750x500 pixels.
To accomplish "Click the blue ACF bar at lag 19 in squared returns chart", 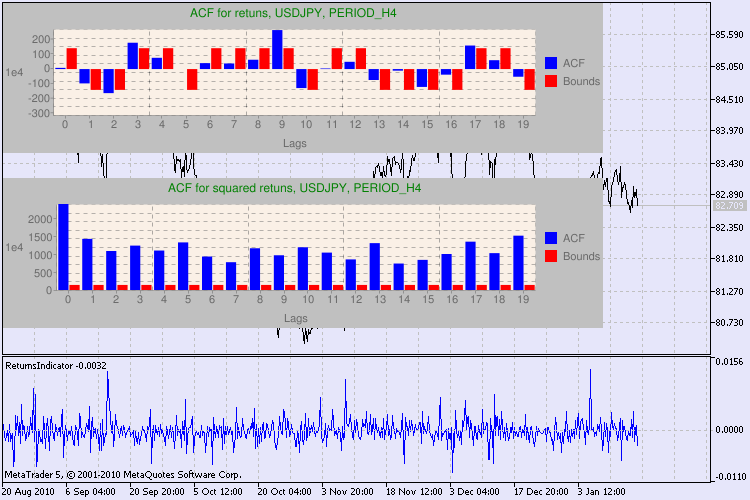I will (x=518, y=263).
